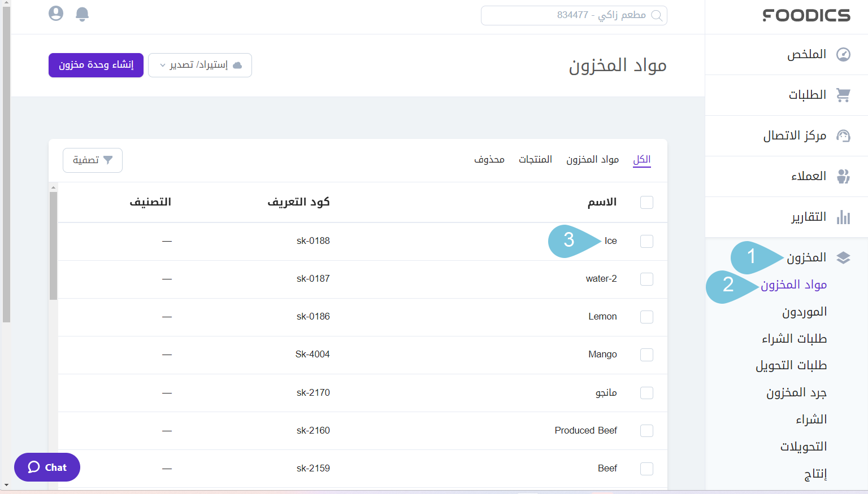Screen dimensions: 868x494
Task: Click the customers icon beside العملاء
Action: pyautogui.click(x=843, y=176)
